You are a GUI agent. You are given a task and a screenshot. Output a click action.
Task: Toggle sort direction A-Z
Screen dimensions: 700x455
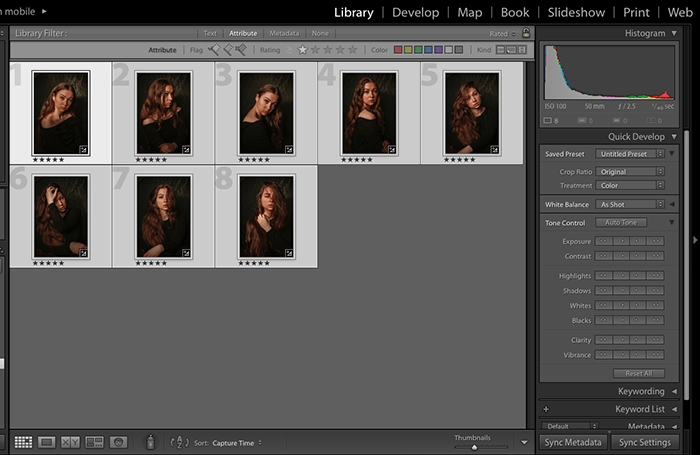(x=179, y=442)
